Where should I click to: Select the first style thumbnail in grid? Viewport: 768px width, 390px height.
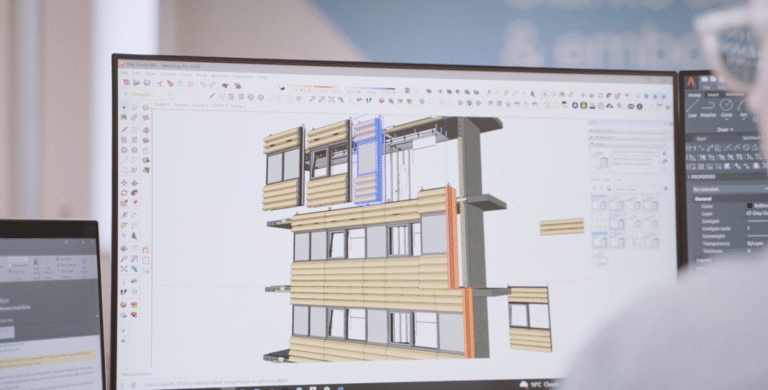[599, 203]
